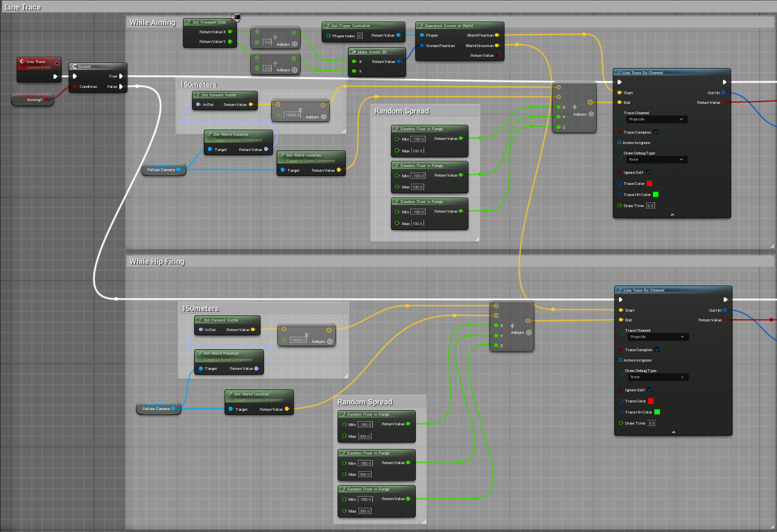Click the Branch node's False execution pin

pos(121,87)
